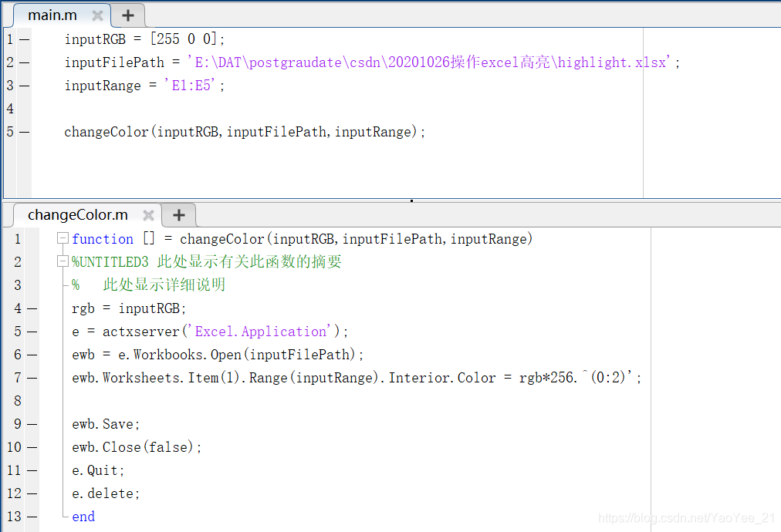Click the 'e.Quit;' line
The height and width of the screenshot is (532, 781).
pyautogui.click(x=98, y=470)
